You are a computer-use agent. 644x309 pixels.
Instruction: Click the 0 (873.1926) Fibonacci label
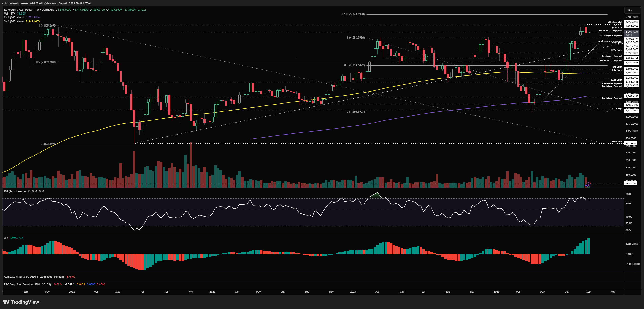(48, 144)
